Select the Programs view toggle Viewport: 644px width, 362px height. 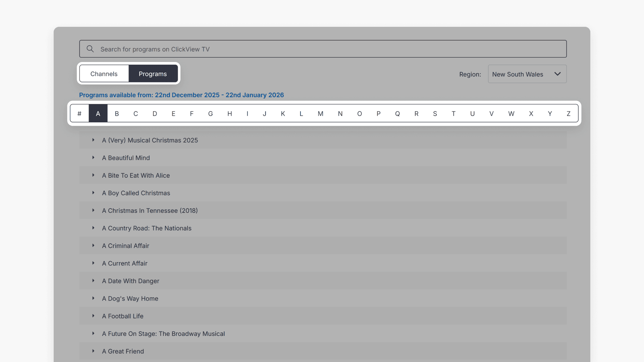[153, 74]
